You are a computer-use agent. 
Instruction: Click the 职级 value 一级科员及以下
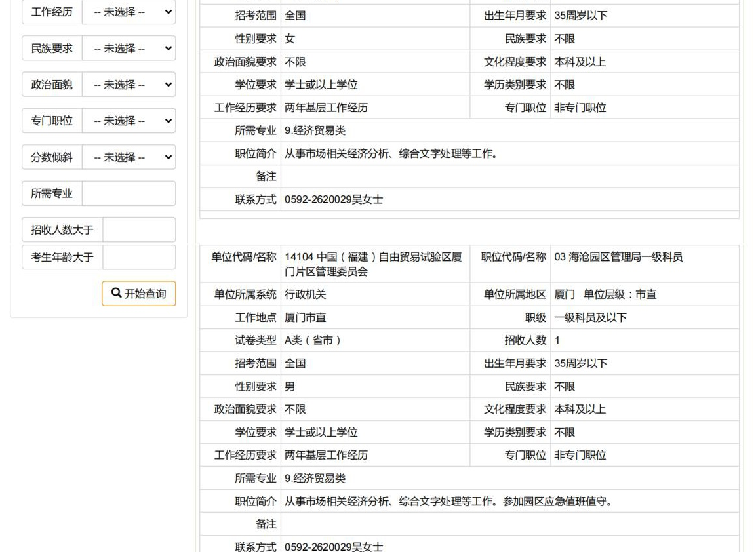click(x=590, y=317)
